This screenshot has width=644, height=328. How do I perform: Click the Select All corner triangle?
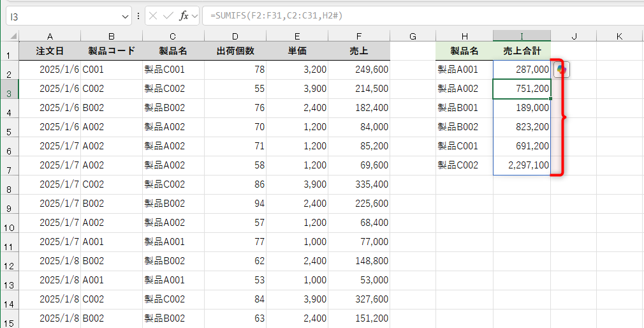[13, 36]
